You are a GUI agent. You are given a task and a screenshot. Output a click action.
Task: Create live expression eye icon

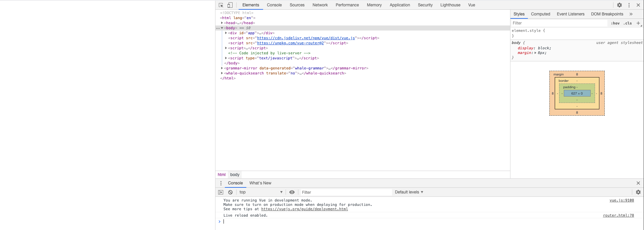292,192
